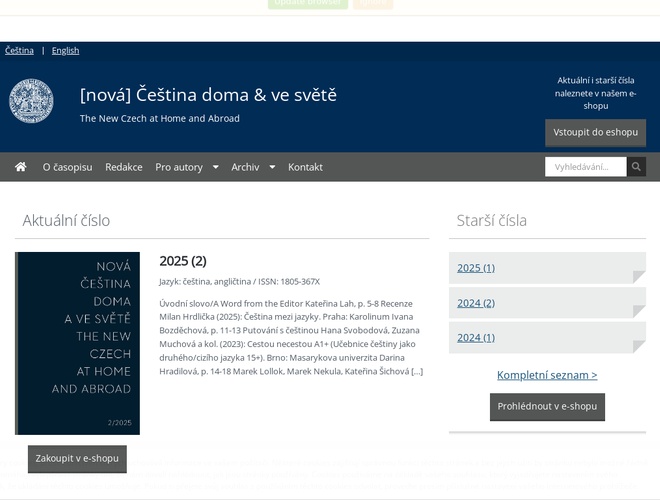
Task: Open the 2025 (1) older issue
Action: 476,268
